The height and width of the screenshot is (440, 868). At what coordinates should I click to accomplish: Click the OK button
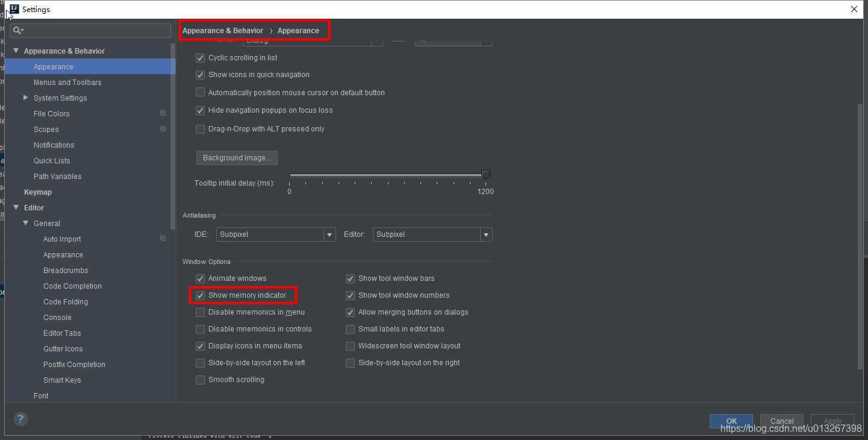(731, 421)
